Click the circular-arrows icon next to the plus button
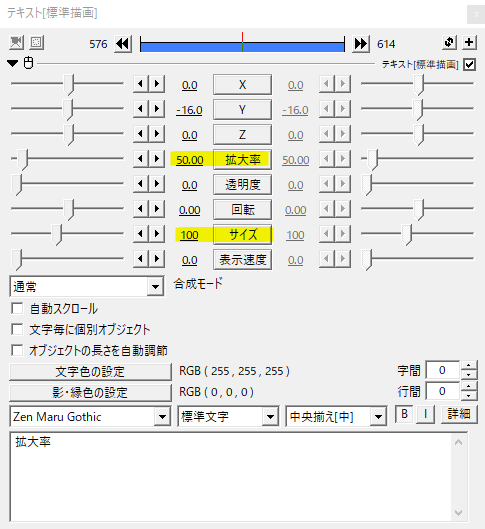This screenshot has height=529, width=485. [x=449, y=43]
